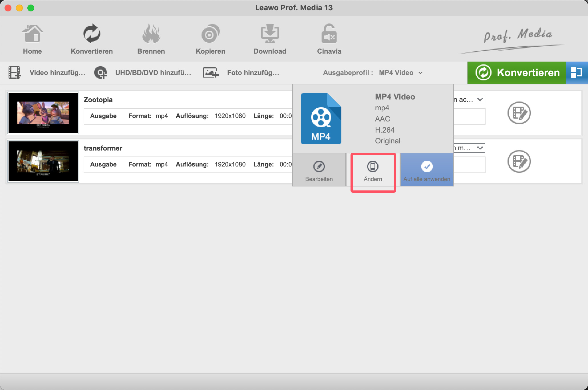Start conversion with green Konvertieren button
The width and height of the screenshot is (588, 390).
pyautogui.click(x=516, y=73)
